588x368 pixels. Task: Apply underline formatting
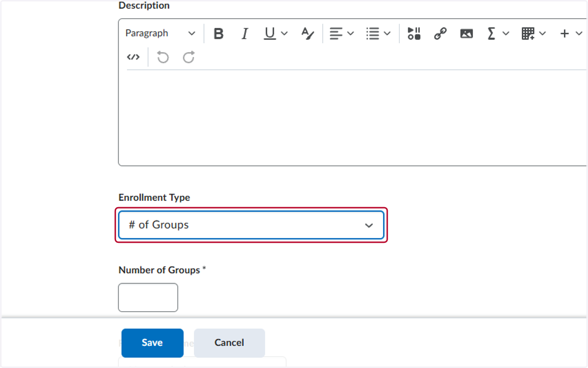(x=270, y=33)
